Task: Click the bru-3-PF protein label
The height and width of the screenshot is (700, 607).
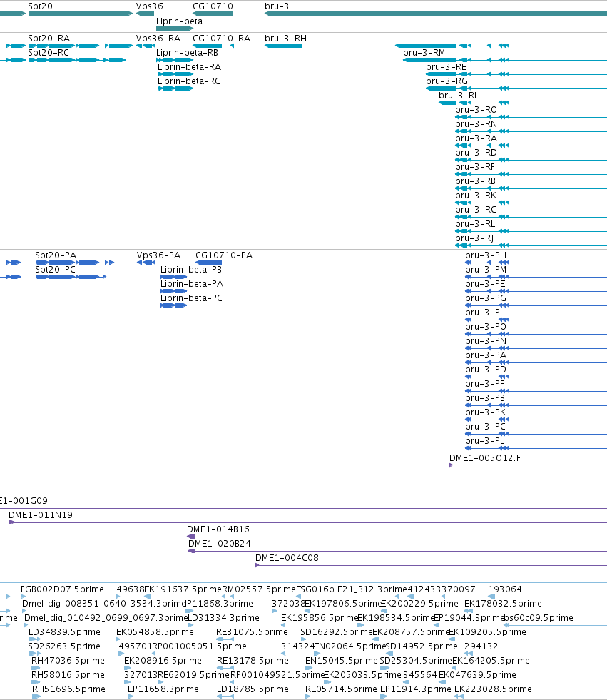Action: [485, 384]
